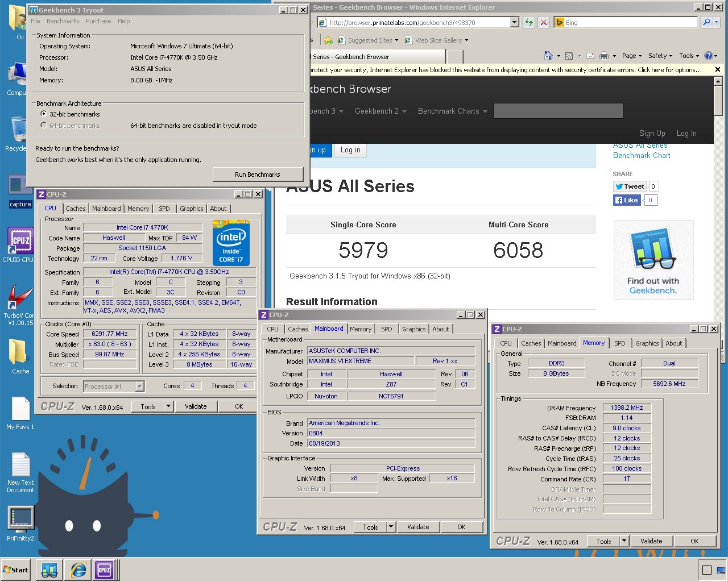
Task: Open the Cache folder on desktop
Action: 20,356
